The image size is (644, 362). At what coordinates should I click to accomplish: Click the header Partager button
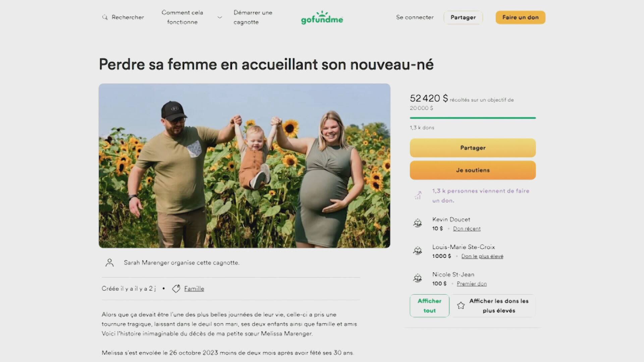[x=463, y=17]
